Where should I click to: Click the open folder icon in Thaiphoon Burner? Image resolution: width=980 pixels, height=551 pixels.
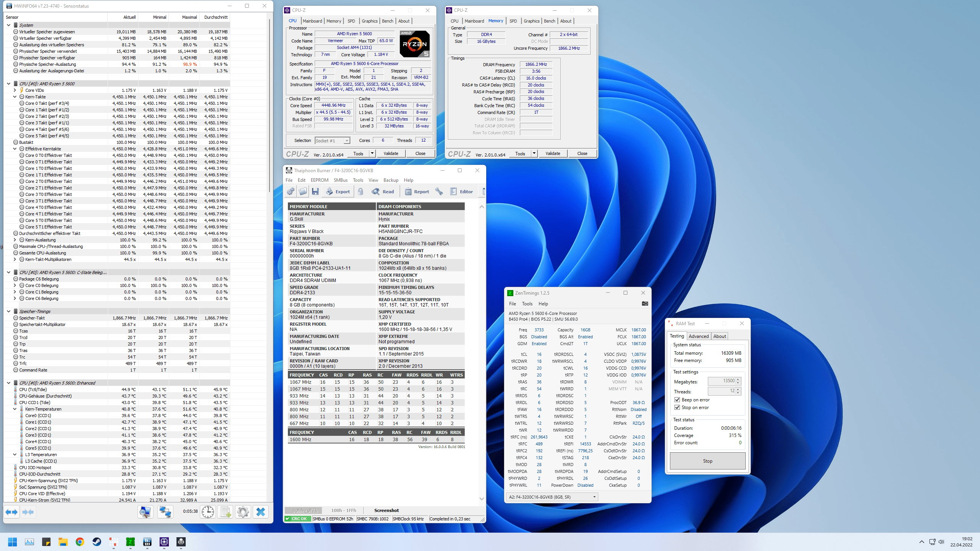[303, 192]
